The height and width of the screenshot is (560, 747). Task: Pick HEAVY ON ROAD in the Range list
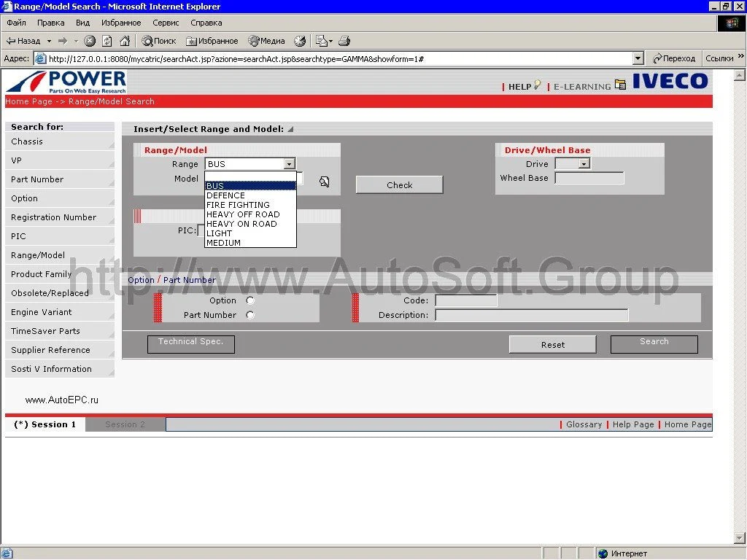[x=241, y=224]
